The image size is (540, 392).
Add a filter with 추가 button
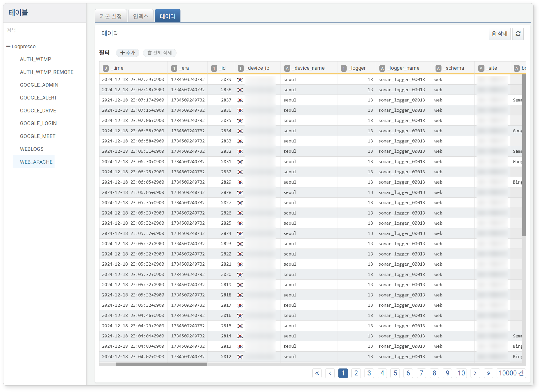tap(127, 53)
